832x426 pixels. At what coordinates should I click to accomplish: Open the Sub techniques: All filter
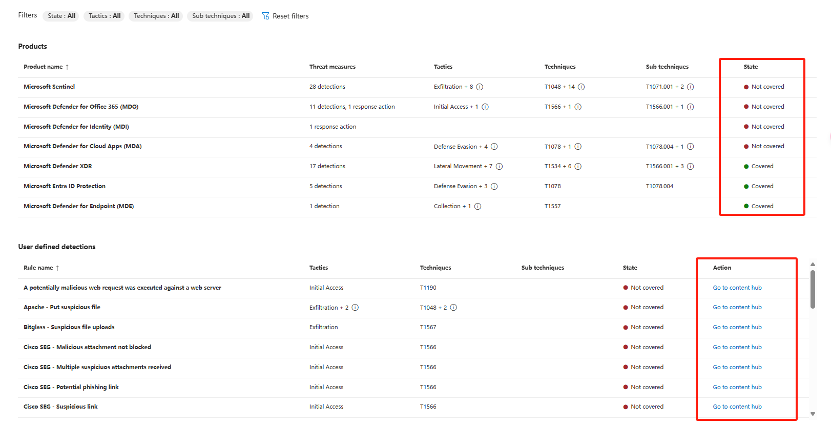(x=220, y=16)
